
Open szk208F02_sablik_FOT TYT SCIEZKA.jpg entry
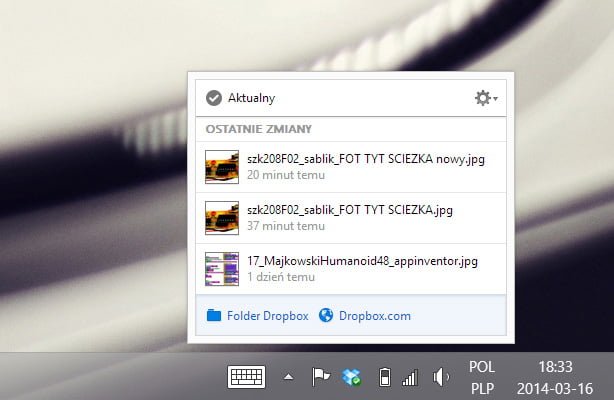pyautogui.click(x=351, y=218)
